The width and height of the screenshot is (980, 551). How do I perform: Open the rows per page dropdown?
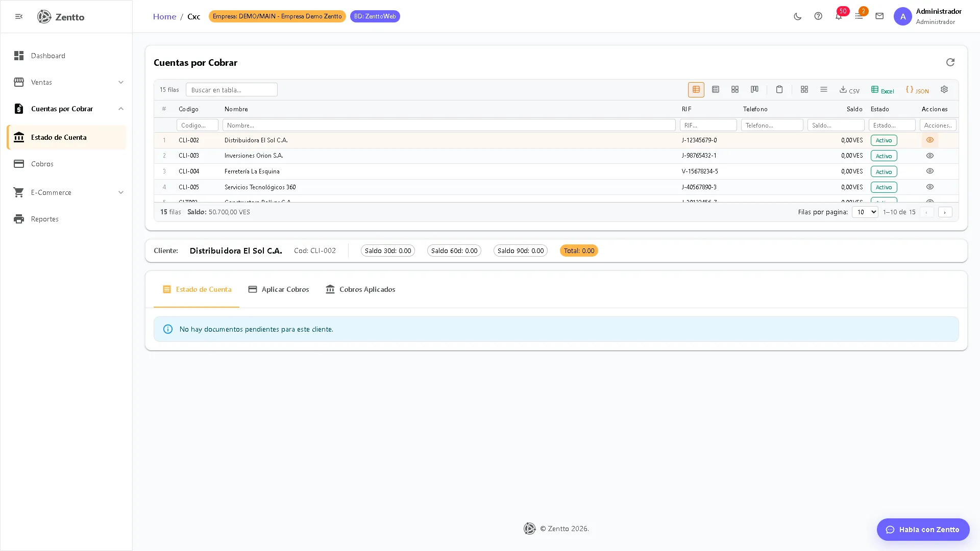coord(865,212)
